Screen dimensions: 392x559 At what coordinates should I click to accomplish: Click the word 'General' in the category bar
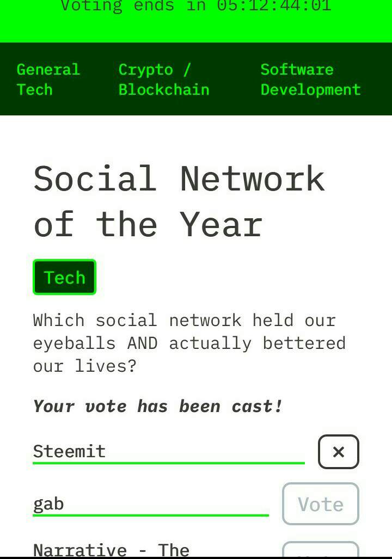(48, 70)
